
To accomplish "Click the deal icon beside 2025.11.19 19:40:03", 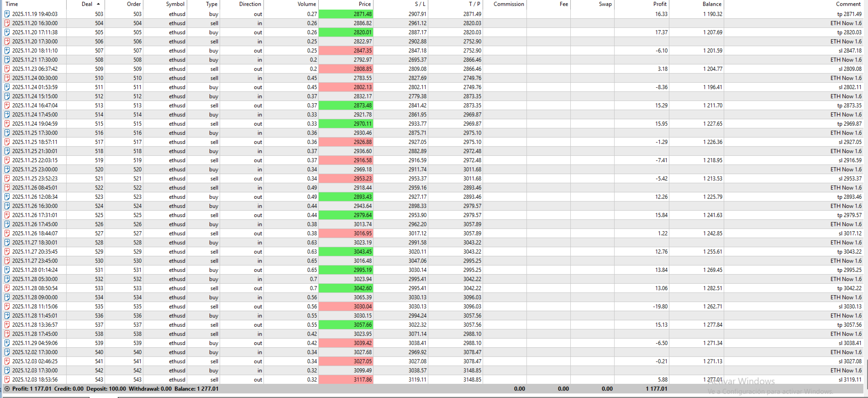I will click(x=7, y=14).
